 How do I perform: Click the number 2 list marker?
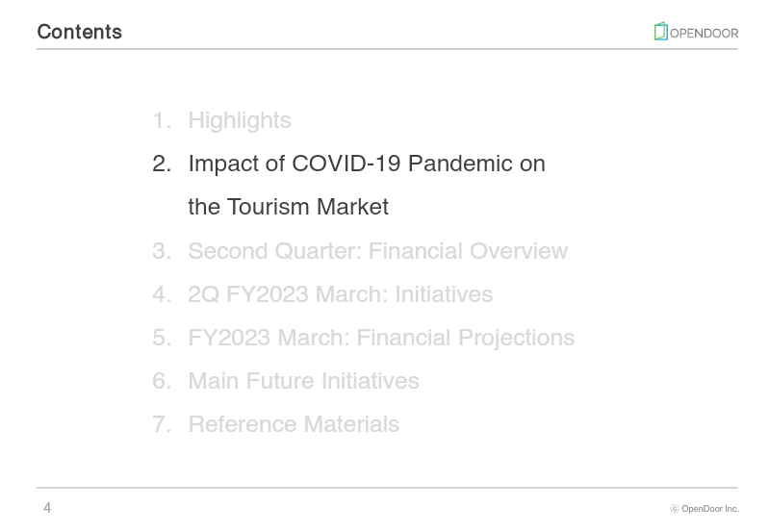[x=162, y=164]
